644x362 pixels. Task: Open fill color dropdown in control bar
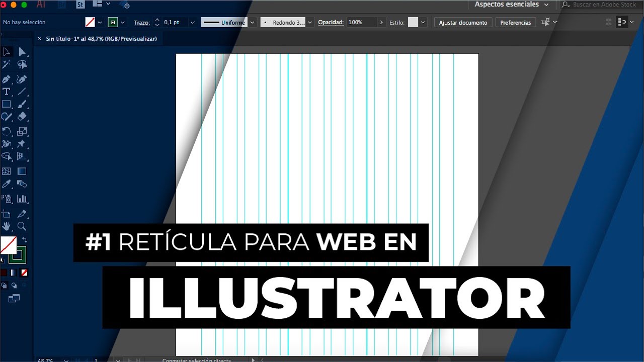pos(100,23)
